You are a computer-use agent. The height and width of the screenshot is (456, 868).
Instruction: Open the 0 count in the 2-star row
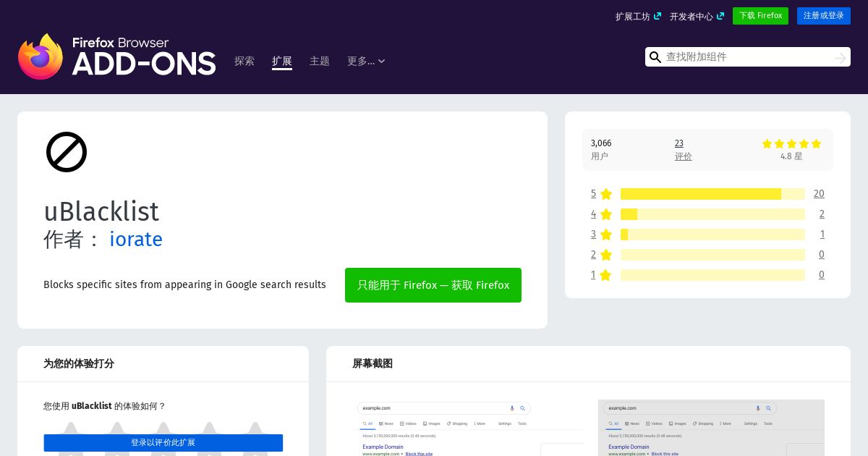(x=822, y=255)
